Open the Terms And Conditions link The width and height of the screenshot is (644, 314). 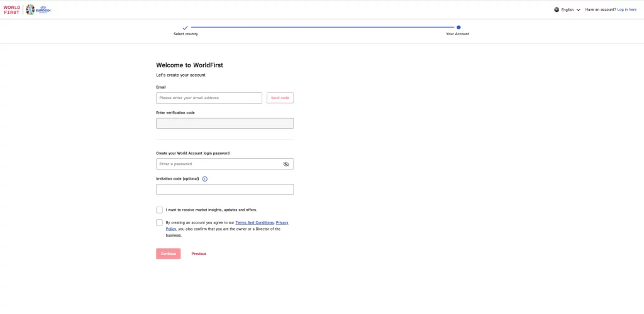tap(255, 222)
